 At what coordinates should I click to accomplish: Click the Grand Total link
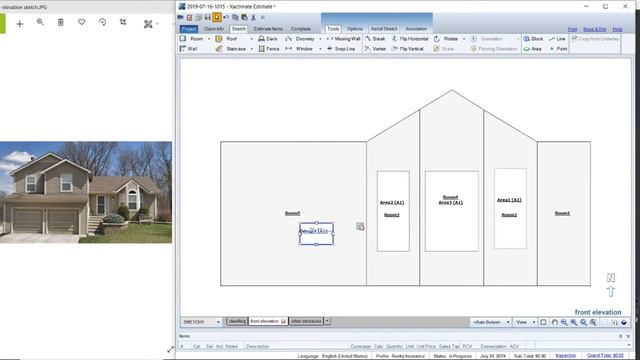[605, 356]
